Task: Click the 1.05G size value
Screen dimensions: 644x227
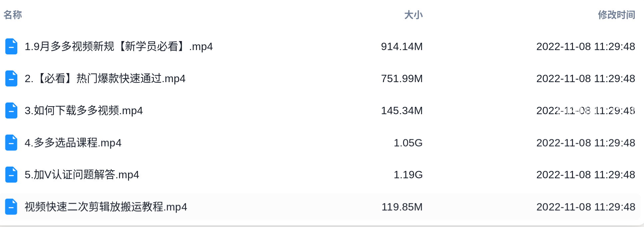Action: coord(408,143)
